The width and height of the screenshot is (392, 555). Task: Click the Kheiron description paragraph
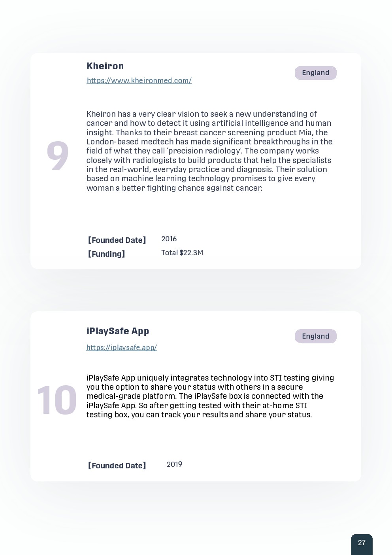(x=209, y=151)
